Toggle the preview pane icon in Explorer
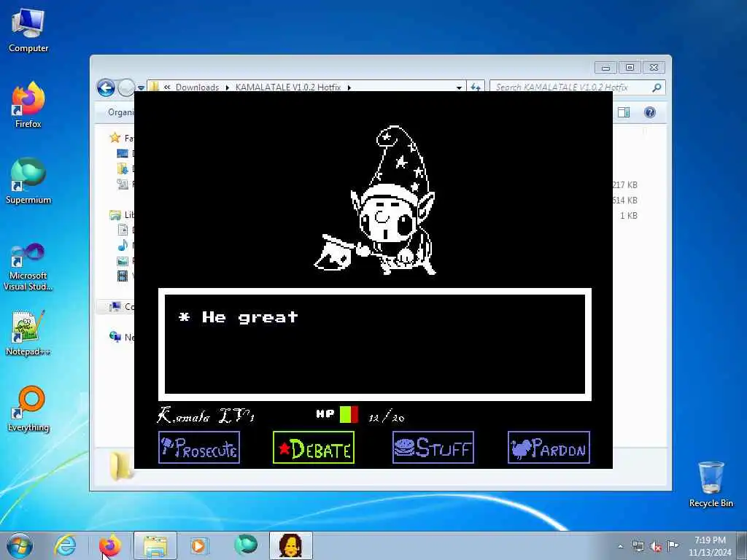The height and width of the screenshot is (560, 747). point(624,112)
